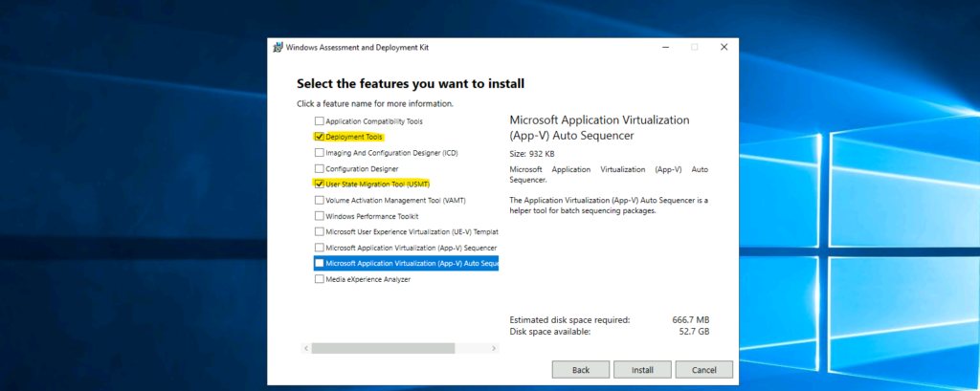The width and height of the screenshot is (980, 391).
Task: Select the Application Compatibility Tools feature name
Action: 374,121
